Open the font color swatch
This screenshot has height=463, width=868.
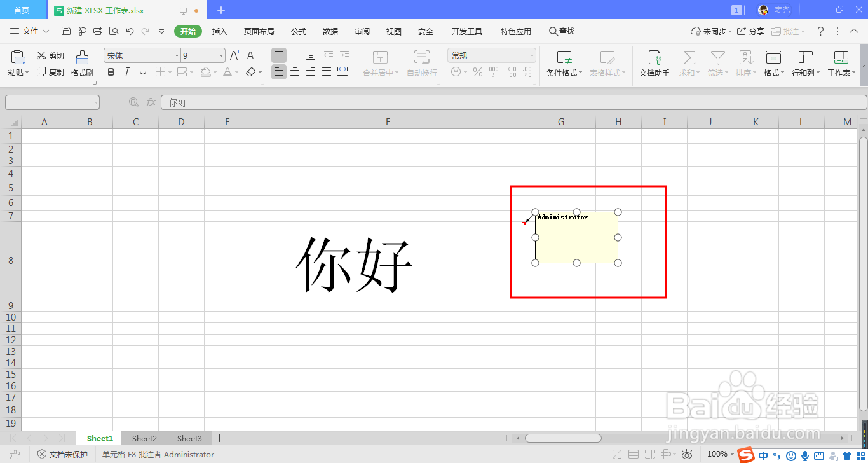point(227,72)
